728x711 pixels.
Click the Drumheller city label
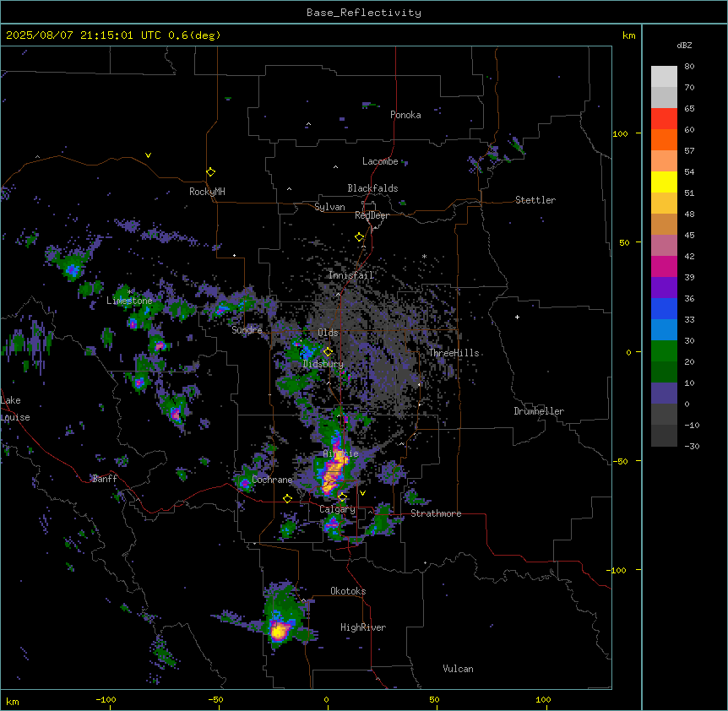pos(539,411)
